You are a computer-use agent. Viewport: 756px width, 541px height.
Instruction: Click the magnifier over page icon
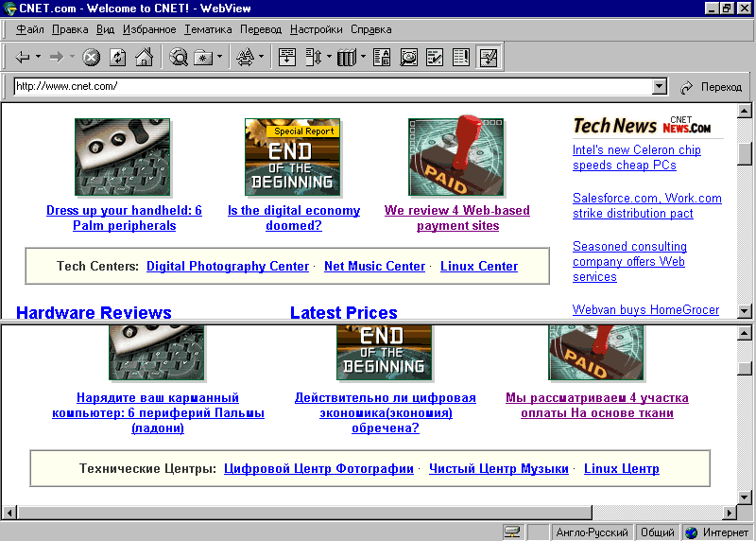(408, 58)
